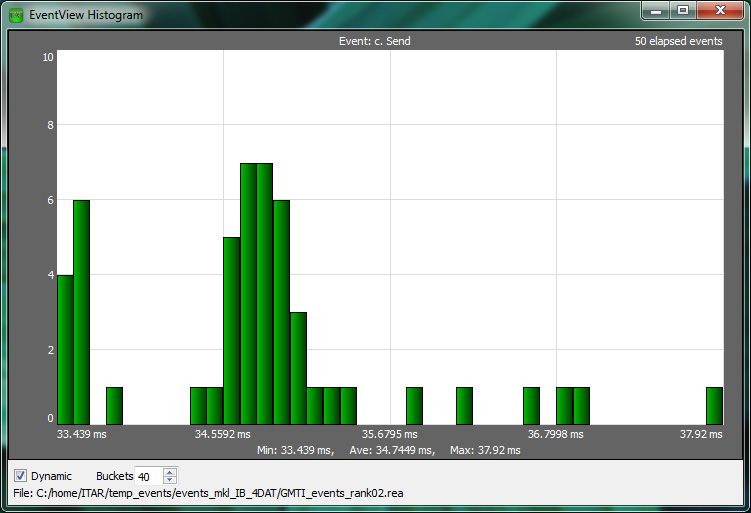Increase bucket count with the up arrow

[x=170, y=472]
